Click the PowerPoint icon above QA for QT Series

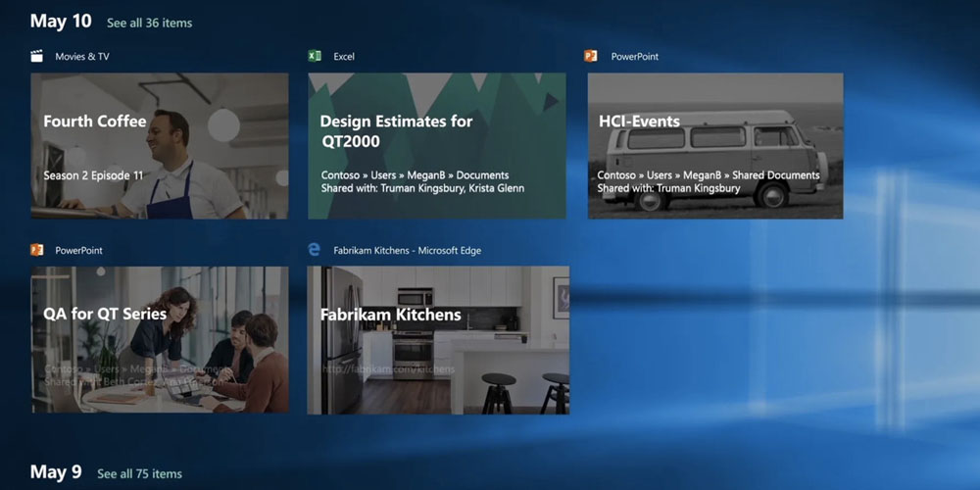(37, 250)
